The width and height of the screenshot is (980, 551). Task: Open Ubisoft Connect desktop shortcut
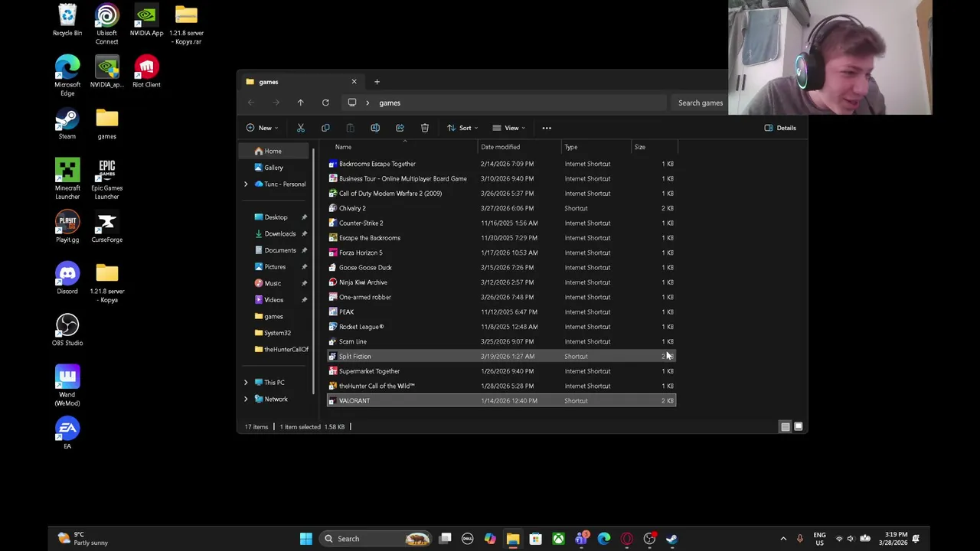pos(107,24)
